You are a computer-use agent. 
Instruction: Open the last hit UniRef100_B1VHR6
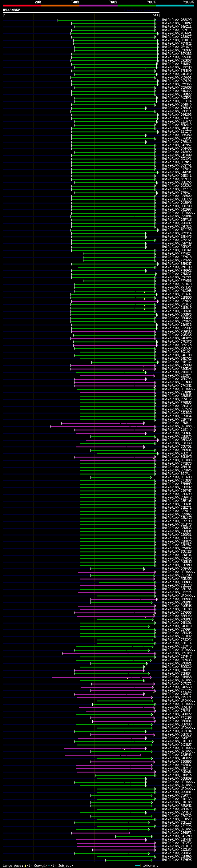[177, 860]
